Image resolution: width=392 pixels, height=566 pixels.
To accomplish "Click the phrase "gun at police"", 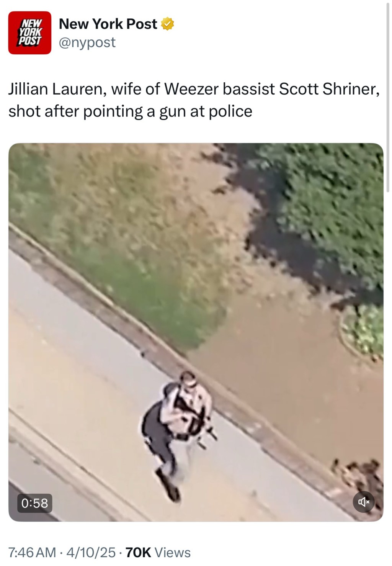I will pyautogui.click(x=205, y=112).
